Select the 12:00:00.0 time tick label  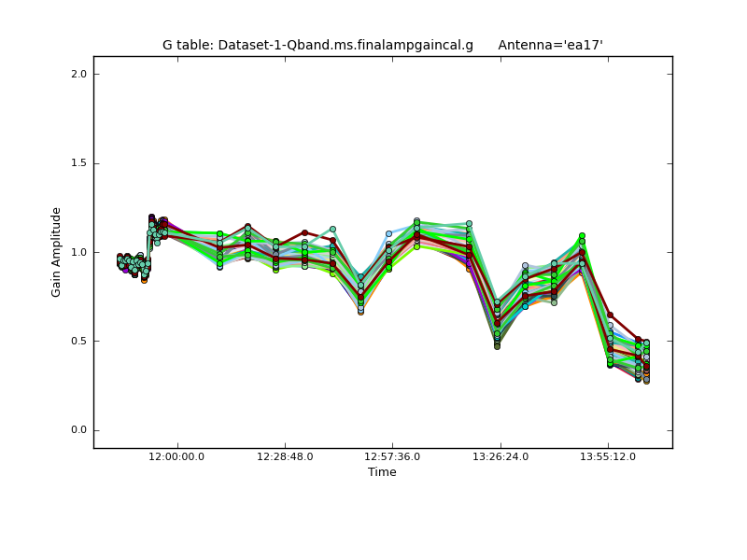coord(177,457)
